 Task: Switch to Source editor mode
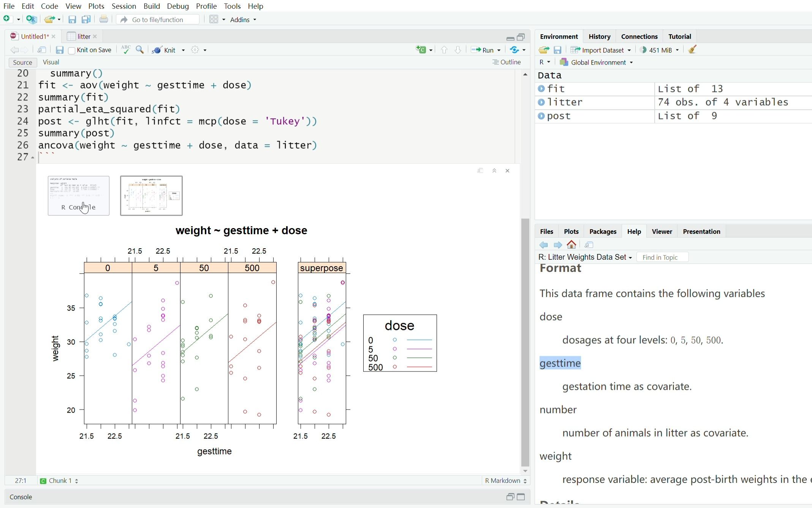(22, 62)
